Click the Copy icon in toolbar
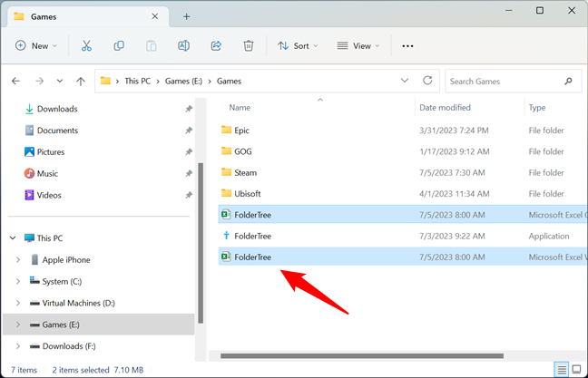 click(119, 45)
